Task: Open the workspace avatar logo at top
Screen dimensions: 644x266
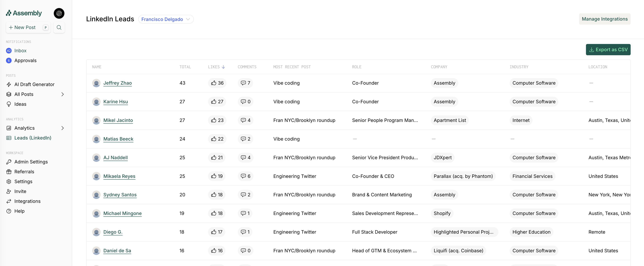Action: tap(59, 13)
